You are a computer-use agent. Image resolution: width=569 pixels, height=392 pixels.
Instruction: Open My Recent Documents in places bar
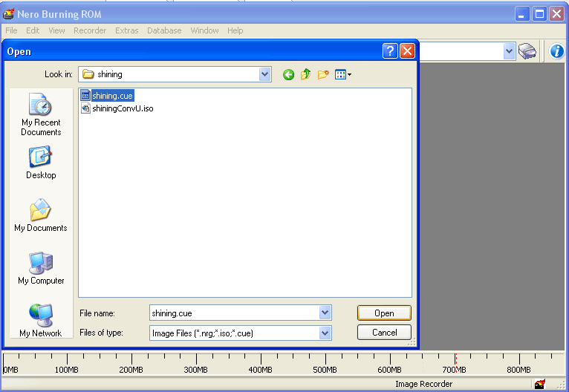[x=41, y=114]
